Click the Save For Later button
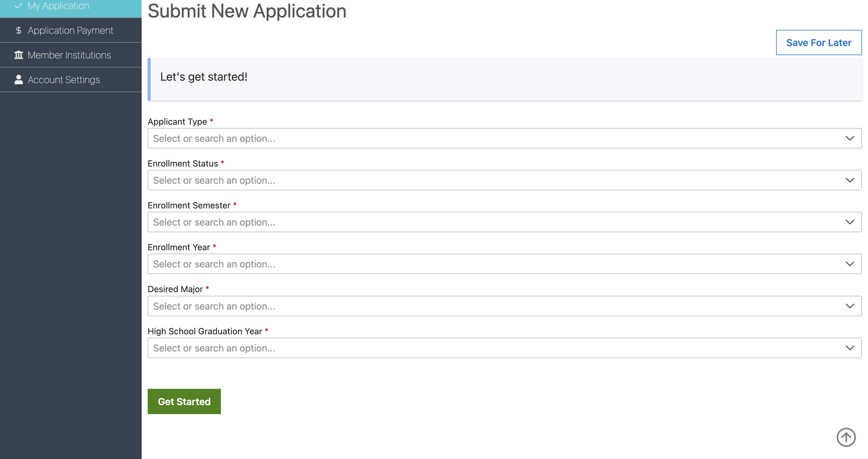 pyautogui.click(x=818, y=42)
